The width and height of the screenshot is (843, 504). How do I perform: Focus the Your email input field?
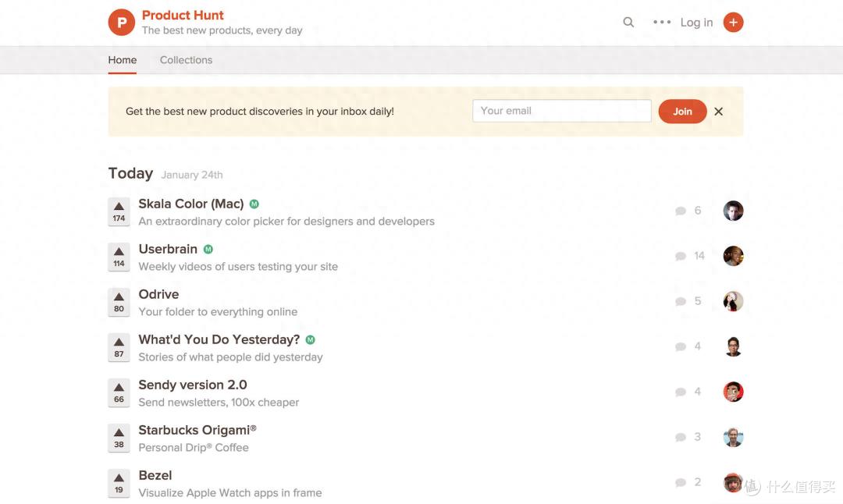pos(561,111)
